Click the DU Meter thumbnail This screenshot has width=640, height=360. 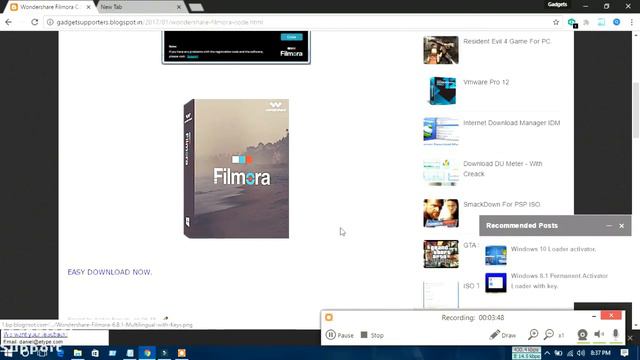tap(441, 172)
